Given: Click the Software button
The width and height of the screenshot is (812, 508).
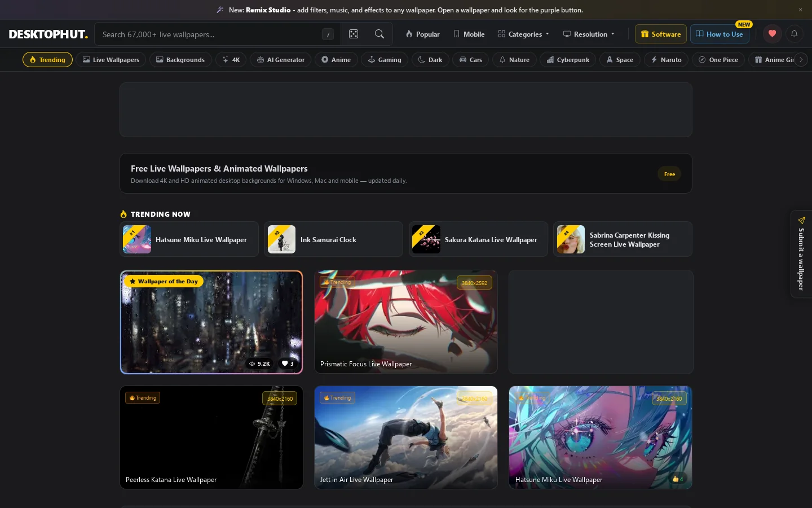Looking at the screenshot, I should [661, 34].
